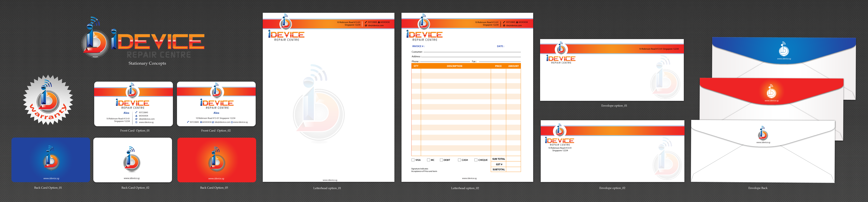Check the CASH payment checkbox
Image resolution: width=868 pixels, height=202 pixels.
click(x=459, y=160)
